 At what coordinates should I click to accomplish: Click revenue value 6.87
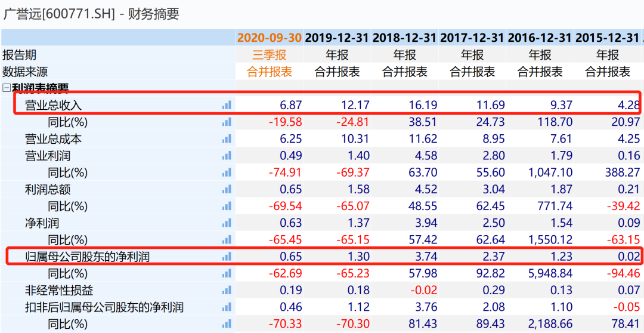pyautogui.click(x=290, y=105)
